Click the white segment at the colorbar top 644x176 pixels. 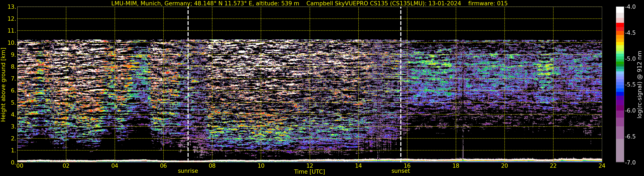click(620, 10)
